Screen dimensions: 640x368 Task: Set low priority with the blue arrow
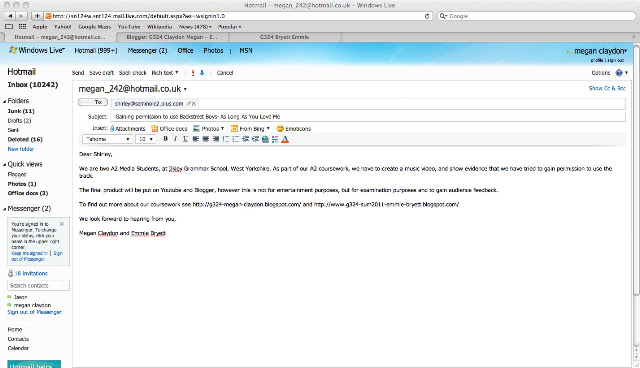click(x=202, y=73)
